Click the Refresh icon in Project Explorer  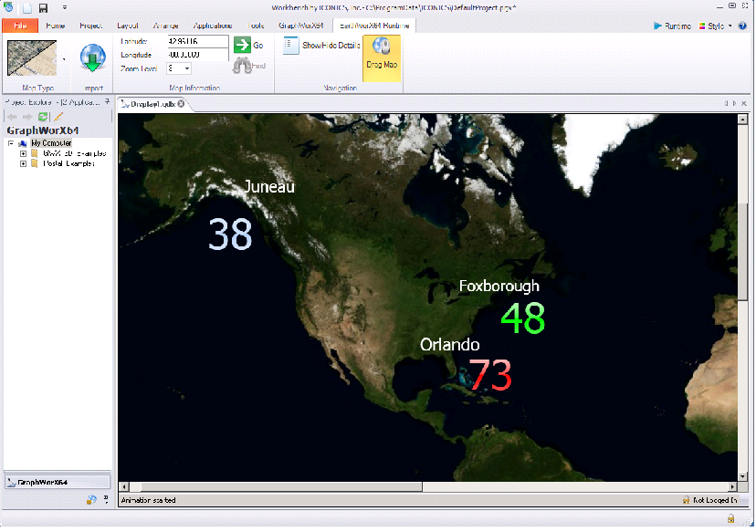[x=43, y=117]
